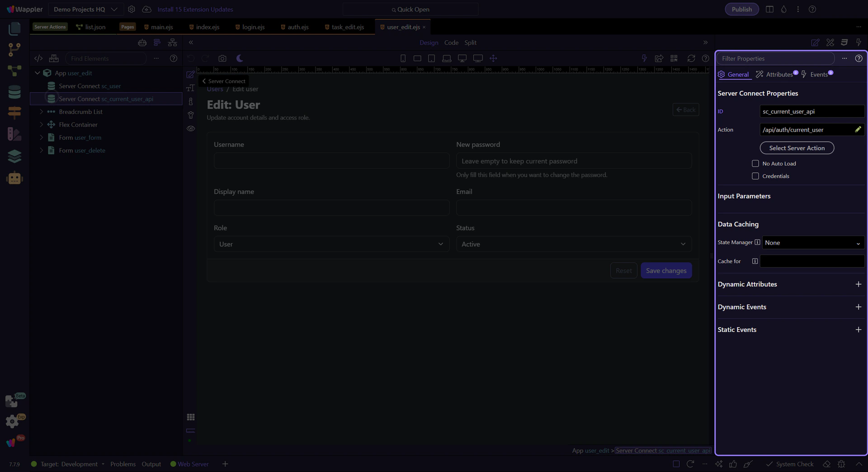Click the screenshot camera icon in toolbar
The width and height of the screenshot is (868, 472).
point(222,58)
